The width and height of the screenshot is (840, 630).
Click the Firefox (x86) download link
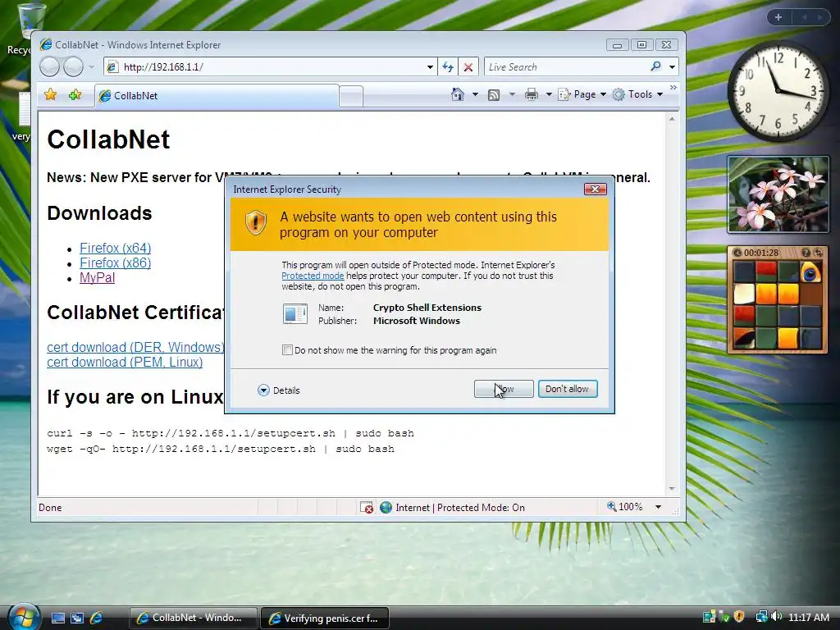(115, 263)
